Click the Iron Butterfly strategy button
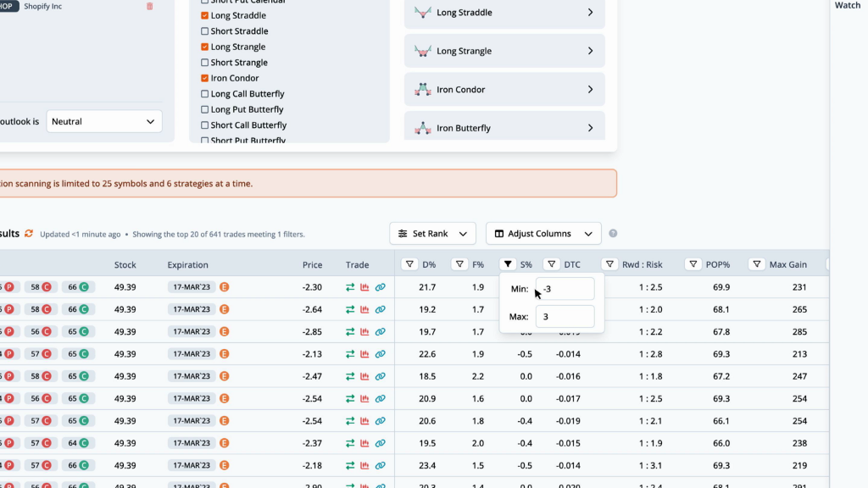Viewport: 868px width, 488px height. pos(504,128)
